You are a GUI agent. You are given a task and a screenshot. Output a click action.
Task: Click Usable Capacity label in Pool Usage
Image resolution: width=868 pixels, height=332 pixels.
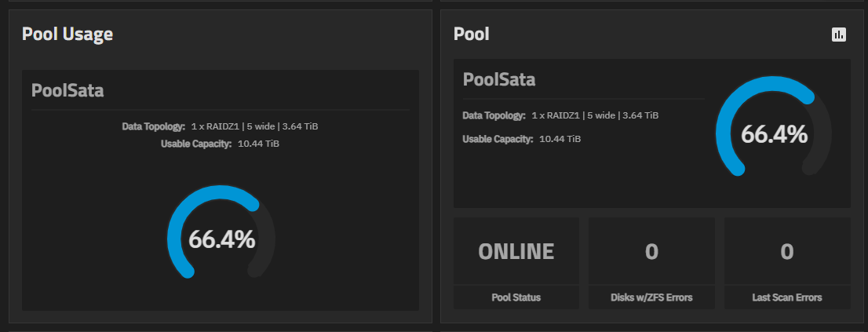coord(196,144)
